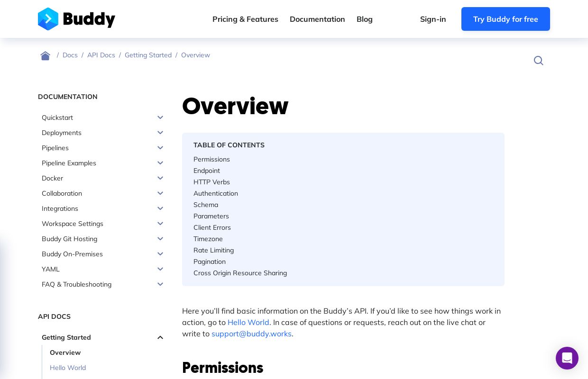Click the Buddy logo icon

click(48, 19)
